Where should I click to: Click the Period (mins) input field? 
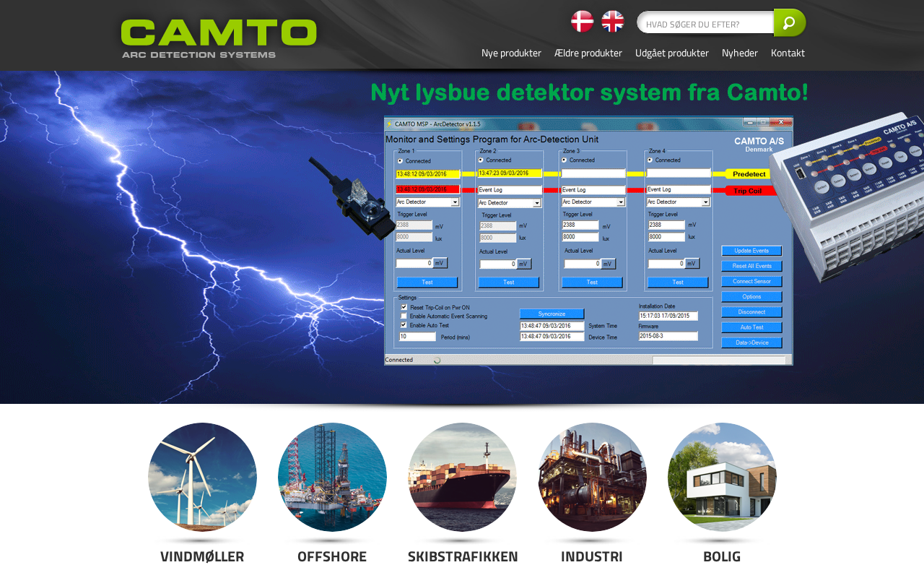click(418, 337)
